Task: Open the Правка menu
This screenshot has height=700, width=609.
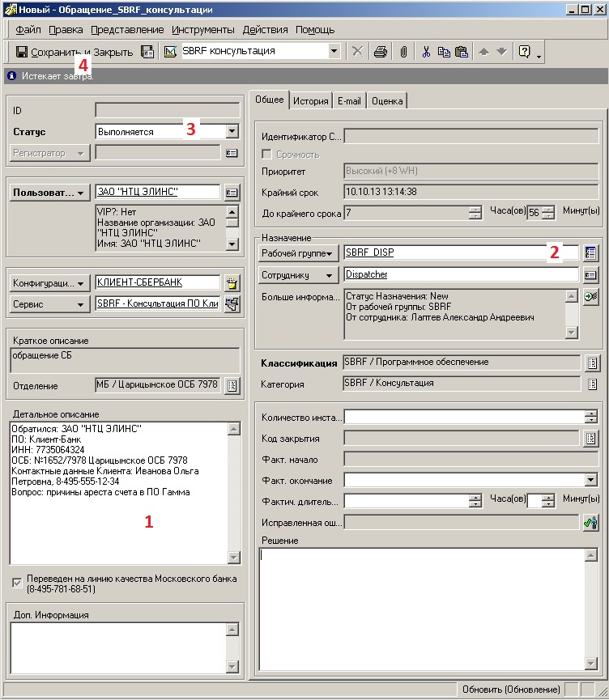Action: 66,30
